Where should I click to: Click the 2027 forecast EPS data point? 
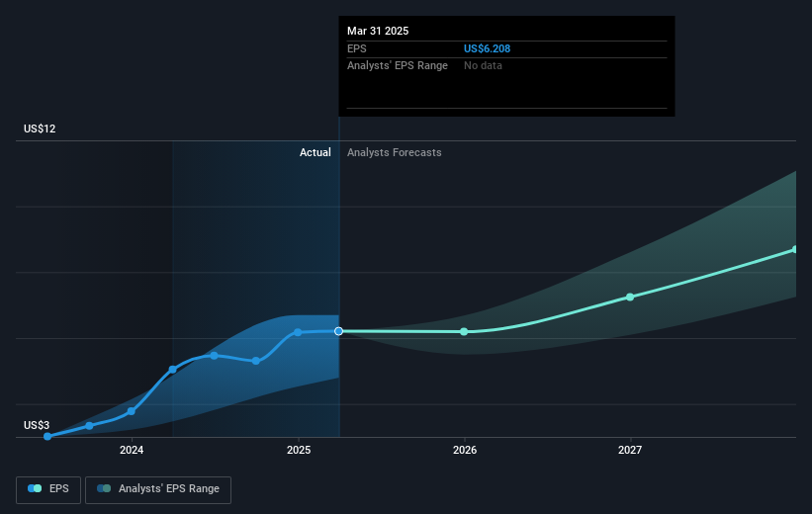[630, 298]
